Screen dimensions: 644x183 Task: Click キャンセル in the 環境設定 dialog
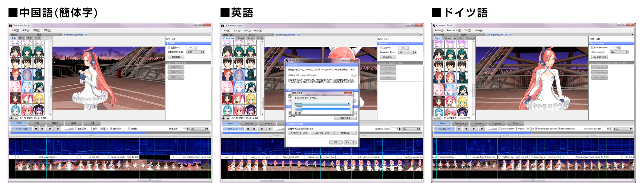coord(350,142)
